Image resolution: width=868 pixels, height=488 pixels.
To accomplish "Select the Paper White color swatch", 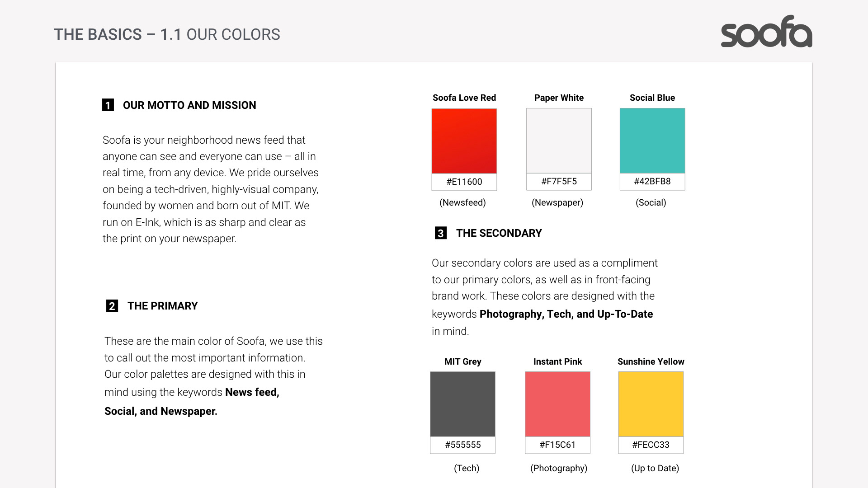I will tap(559, 141).
